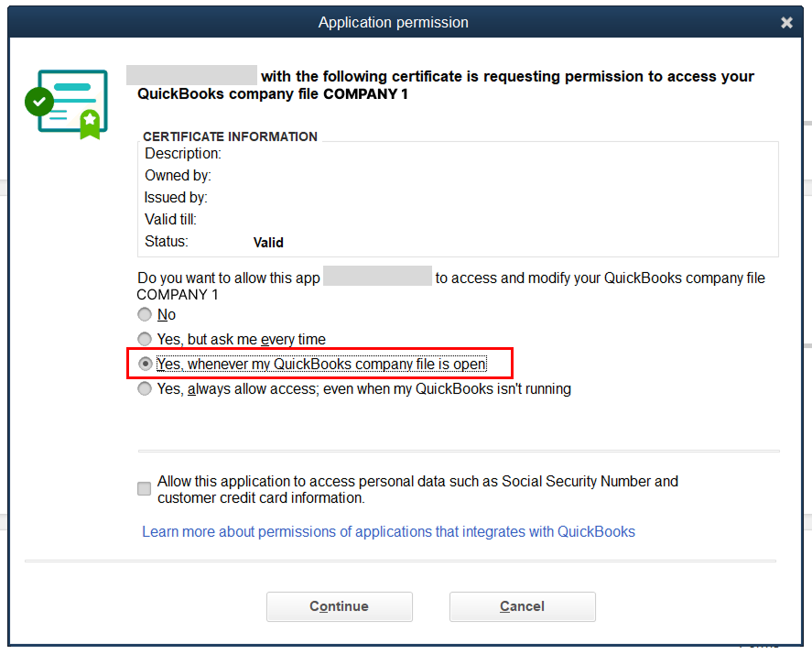The height and width of the screenshot is (654, 812).
Task: Click the "Issued by:" certificate label
Action: click(176, 198)
